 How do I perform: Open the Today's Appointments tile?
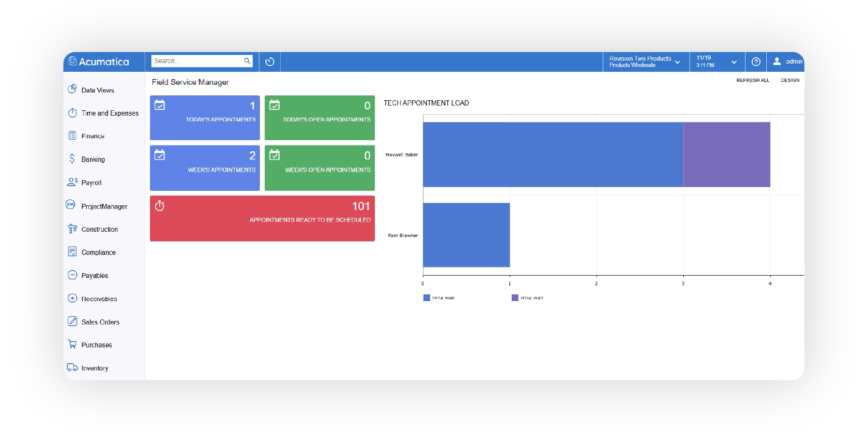(x=205, y=118)
